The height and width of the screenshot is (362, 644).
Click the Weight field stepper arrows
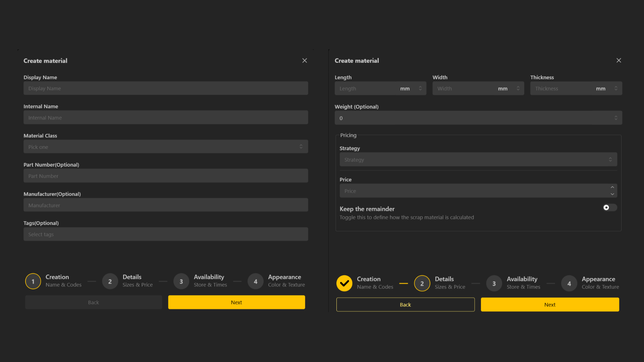616,118
